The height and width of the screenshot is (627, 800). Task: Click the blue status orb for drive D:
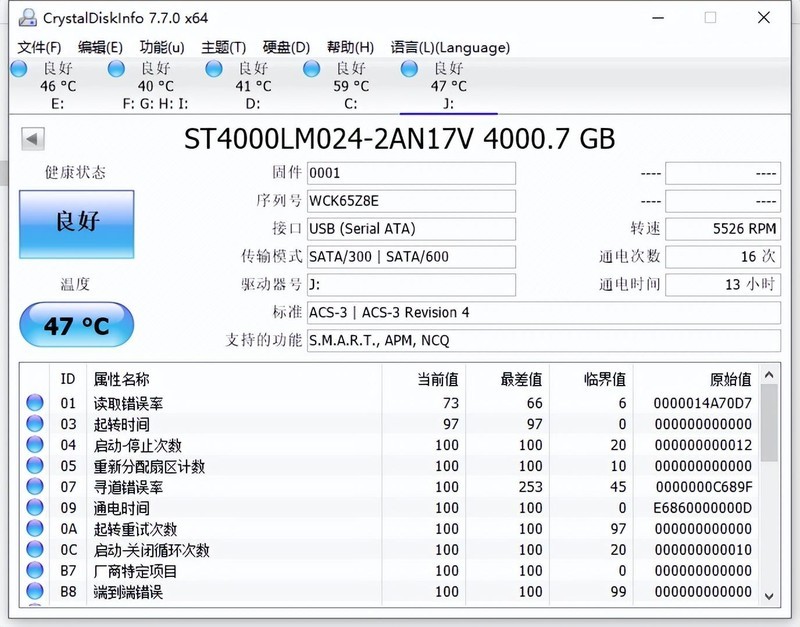coord(214,68)
